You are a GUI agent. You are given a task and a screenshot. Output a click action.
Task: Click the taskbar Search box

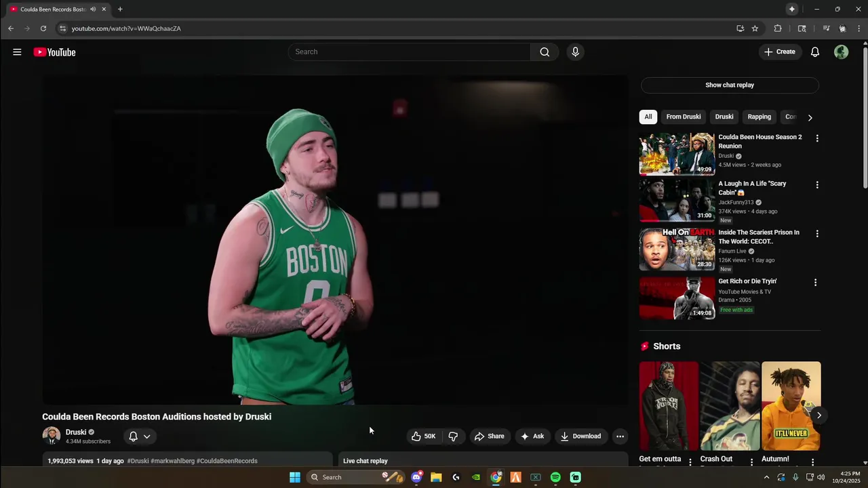355,477
